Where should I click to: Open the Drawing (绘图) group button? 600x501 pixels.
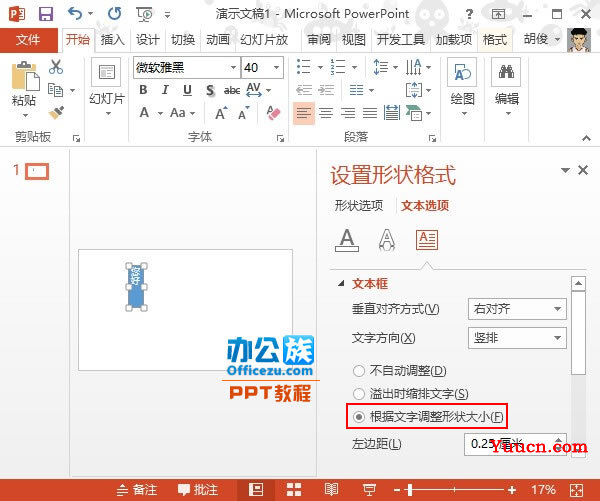(x=462, y=88)
